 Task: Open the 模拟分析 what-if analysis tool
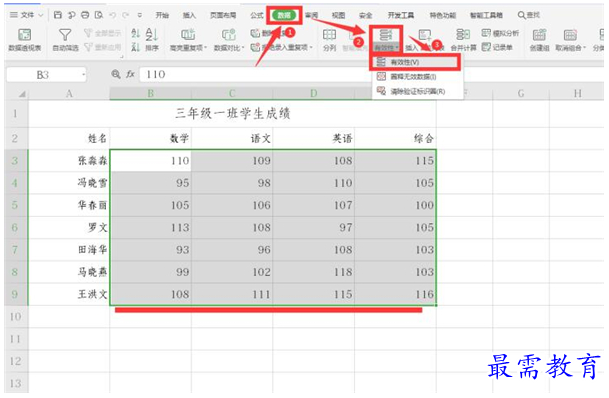pyautogui.click(x=500, y=33)
